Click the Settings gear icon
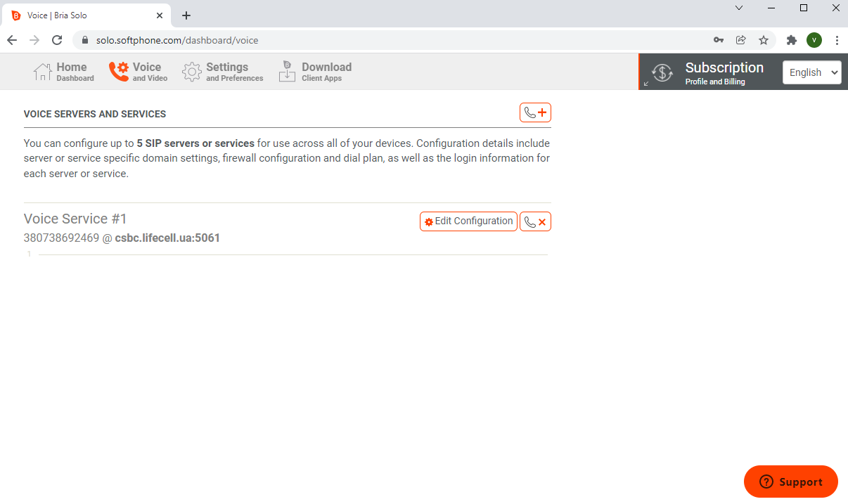The image size is (848, 504). [x=192, y=72]
